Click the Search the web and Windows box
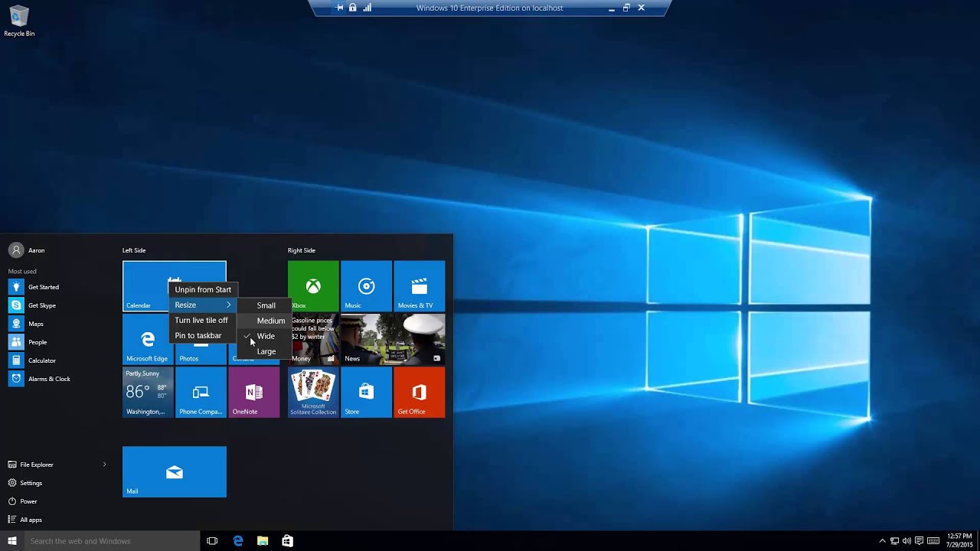Image resolution: width=980 pixels, height=551 pixels. tap(113, 541)
